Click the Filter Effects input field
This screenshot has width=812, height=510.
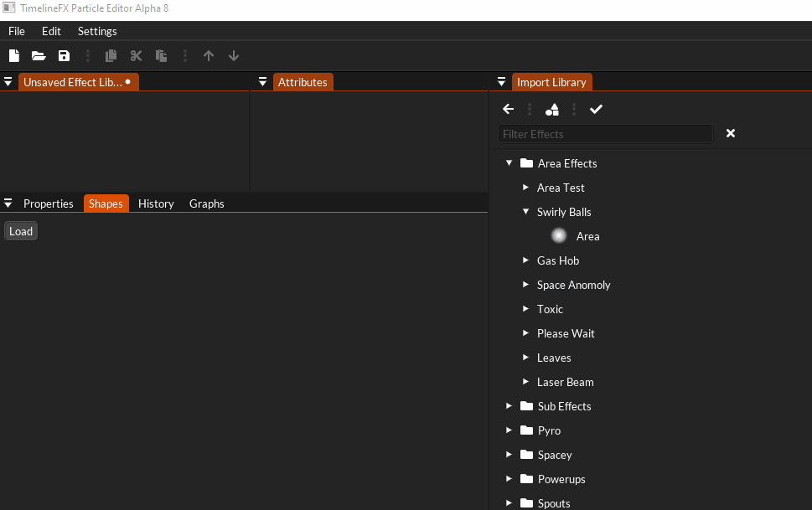coord(605,134)
